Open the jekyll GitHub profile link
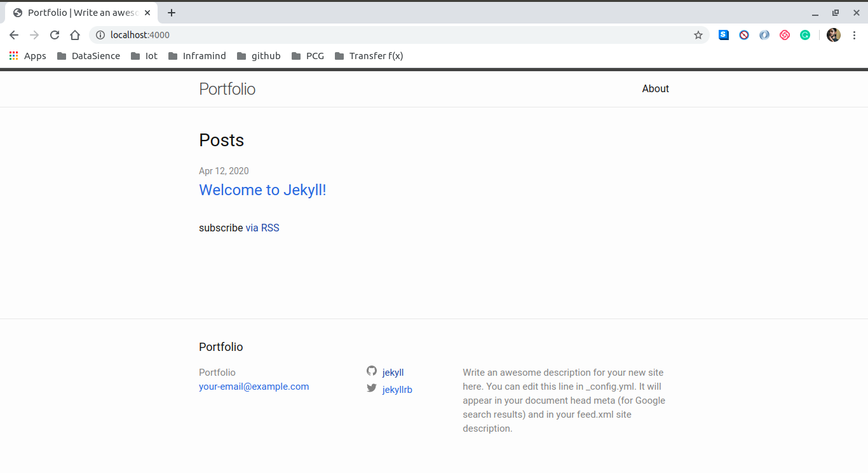 pos(393,373)
